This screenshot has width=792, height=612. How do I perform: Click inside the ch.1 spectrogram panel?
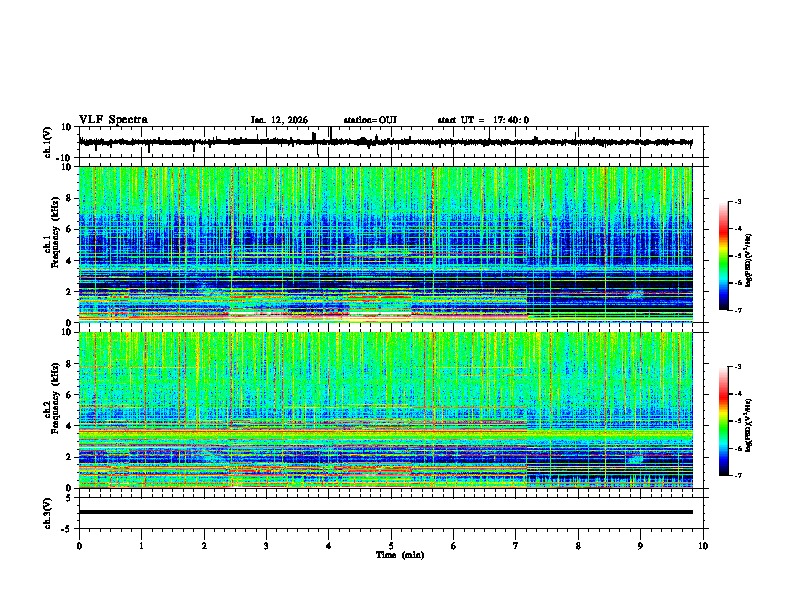[x=385, y=244]
